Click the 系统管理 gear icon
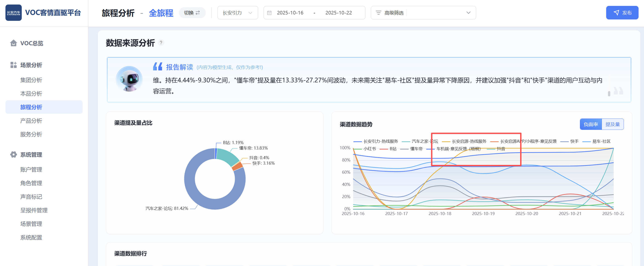 pyautogui.click(x=14, y=155)
